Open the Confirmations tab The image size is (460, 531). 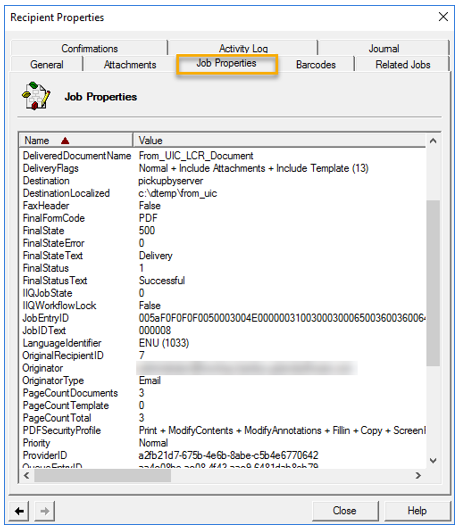point(89,48)
